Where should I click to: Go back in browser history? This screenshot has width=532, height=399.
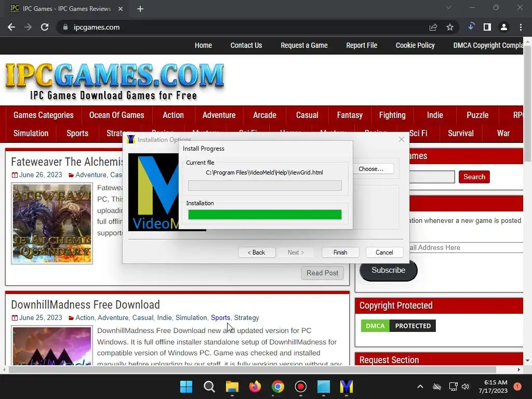[11, 27]
